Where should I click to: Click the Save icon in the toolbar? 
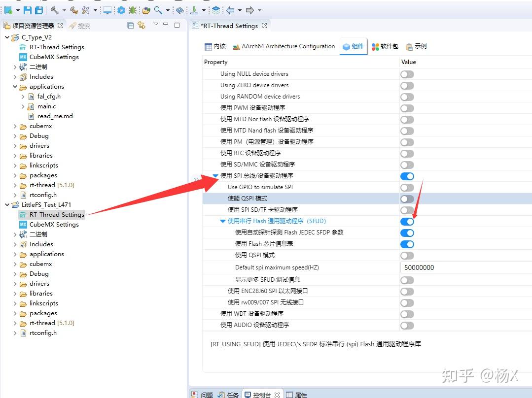coord(27,10)
